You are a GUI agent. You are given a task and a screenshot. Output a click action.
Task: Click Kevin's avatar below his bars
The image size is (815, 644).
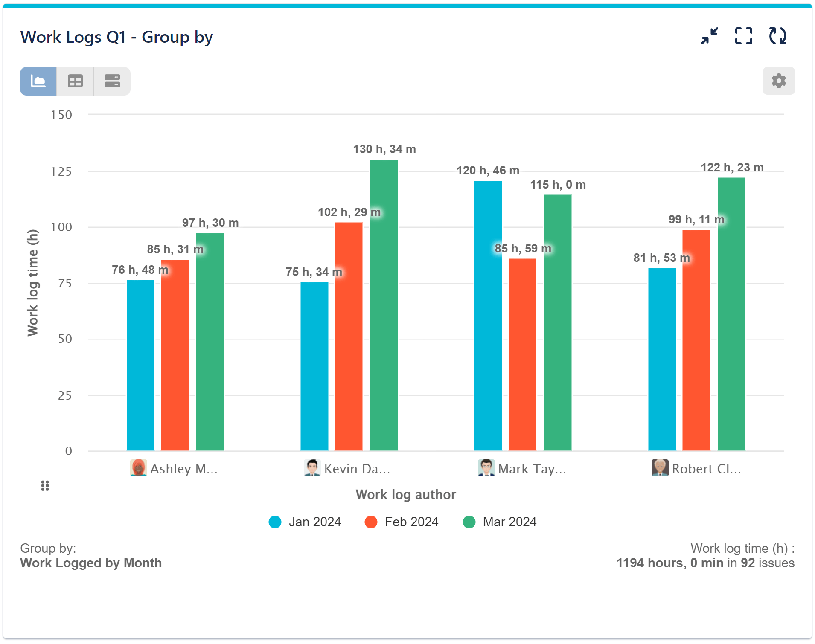312,468
